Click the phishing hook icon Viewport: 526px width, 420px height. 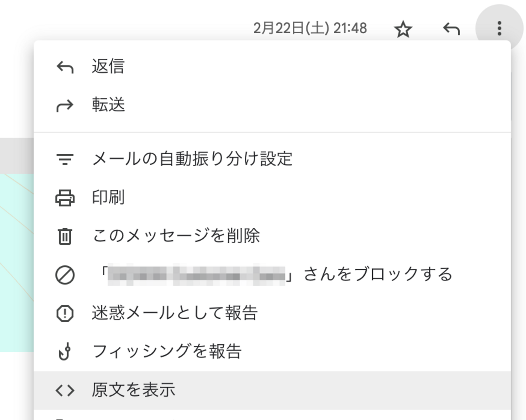pos(65,352)
